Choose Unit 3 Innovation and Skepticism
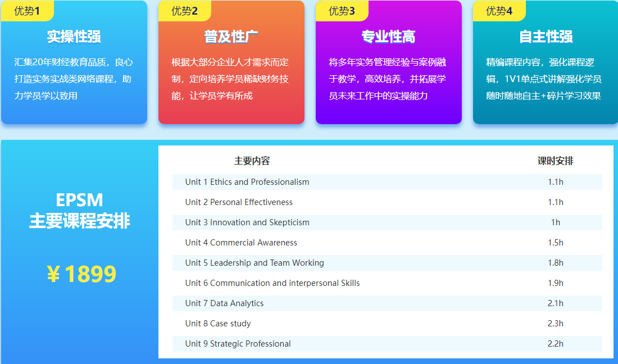618x364 pixels. [x=247, y=222]
